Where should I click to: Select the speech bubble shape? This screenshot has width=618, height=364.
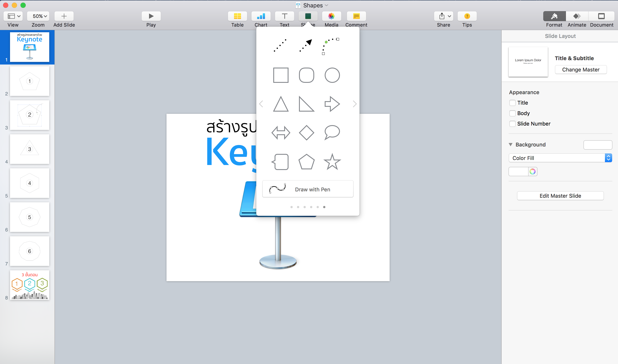pos(332,133)
